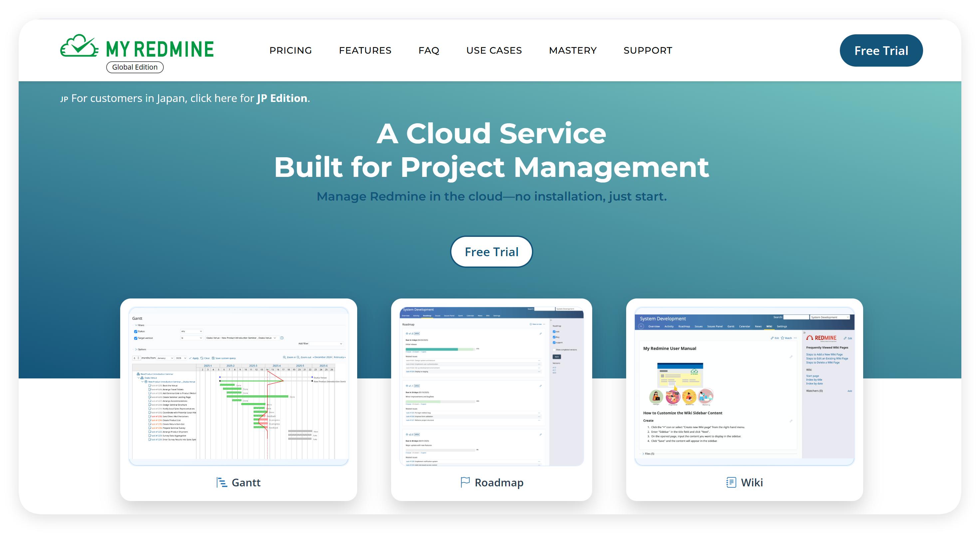
Task: Click the circled plus icon in Wiki header
Action: click(641, 326)
